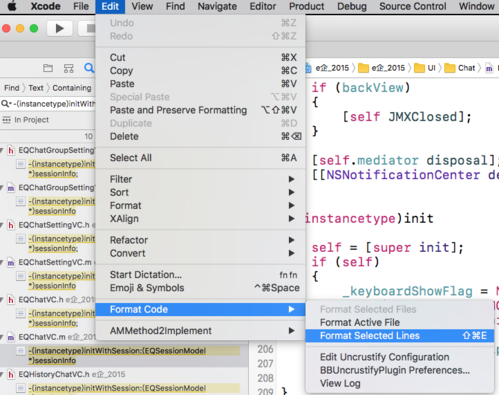Open the Source Control menu
The image size is (499, 395).
tap(413, 6)
